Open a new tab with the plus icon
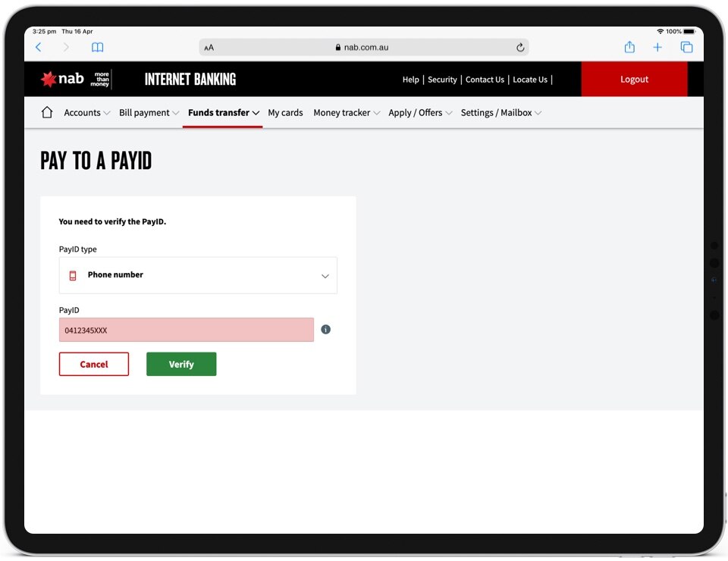Viewport: 728px width, 561px height. 657,47
